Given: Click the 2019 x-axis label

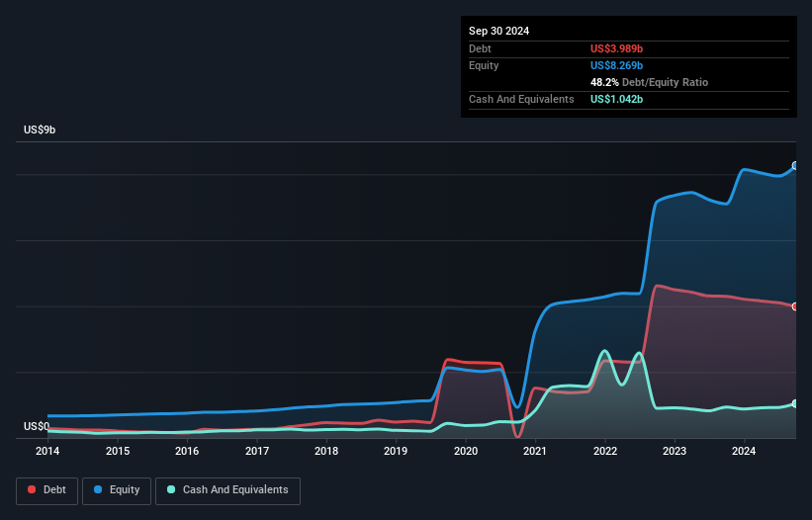Looking at the screenshot, I should [x=396, y=451].
